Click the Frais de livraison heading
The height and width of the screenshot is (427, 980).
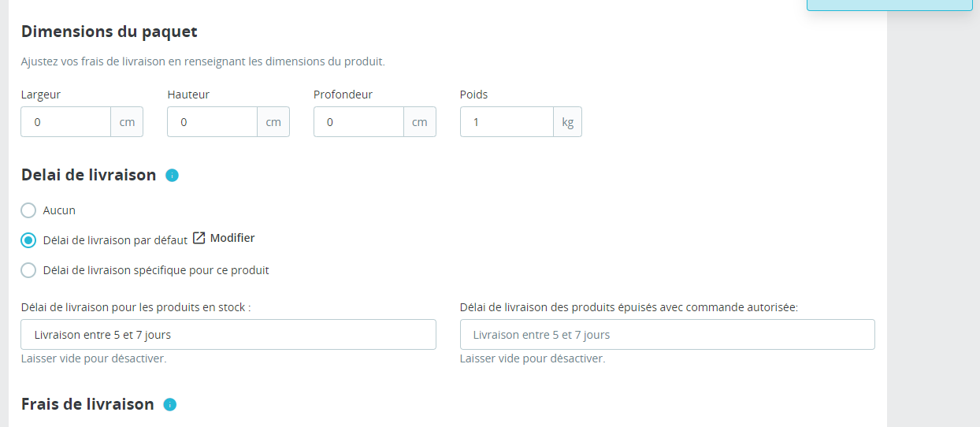pos(87,404)
